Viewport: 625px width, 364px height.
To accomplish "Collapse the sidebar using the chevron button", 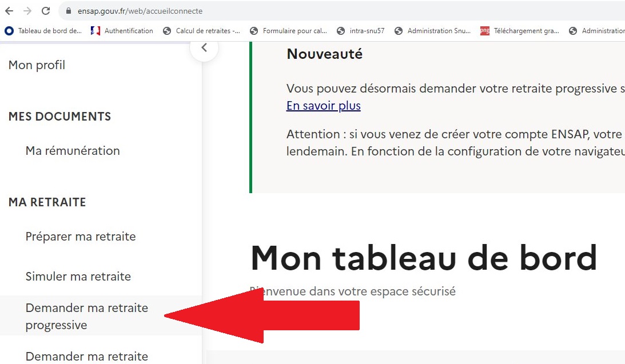I will point(204,47).
